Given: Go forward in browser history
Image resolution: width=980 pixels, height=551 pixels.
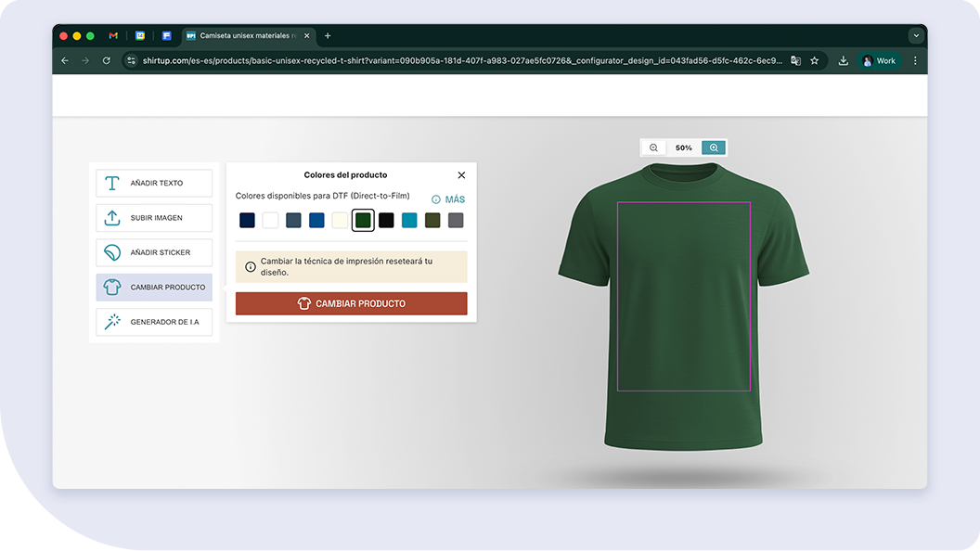Looking at the screenshot, I should (x=85, y=60).
